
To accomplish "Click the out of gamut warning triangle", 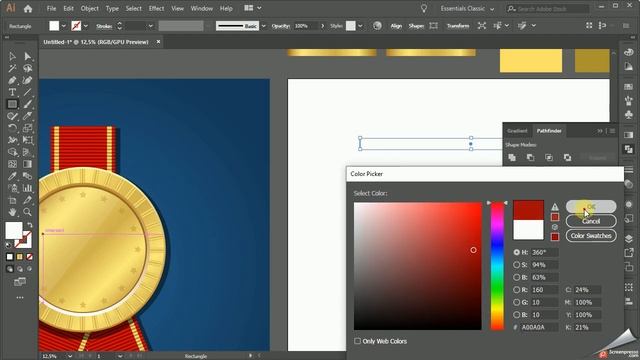I will pyautogui.click(x=555, y=207).
